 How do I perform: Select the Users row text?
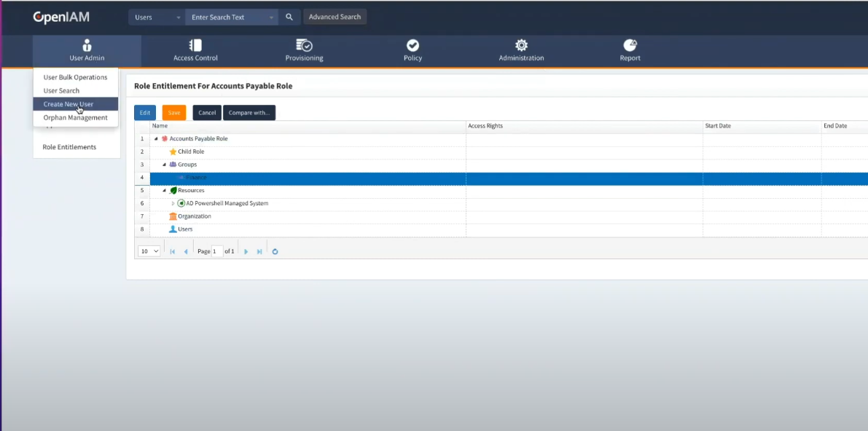pos(185,229)
